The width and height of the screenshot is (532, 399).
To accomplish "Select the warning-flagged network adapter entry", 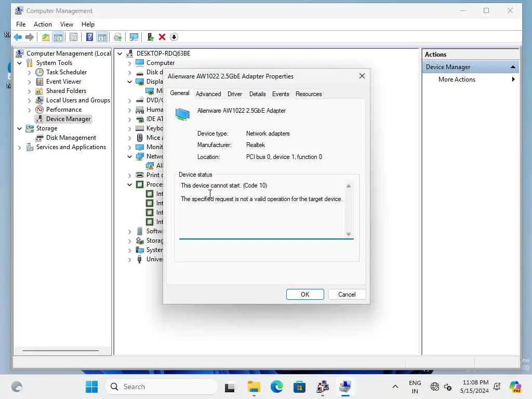I will click(x=154, y=166).
